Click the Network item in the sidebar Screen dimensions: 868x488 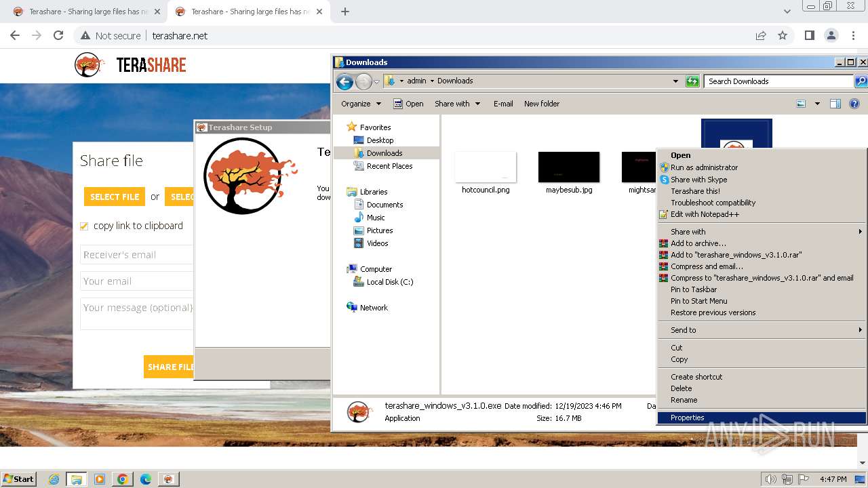[374, 308]
